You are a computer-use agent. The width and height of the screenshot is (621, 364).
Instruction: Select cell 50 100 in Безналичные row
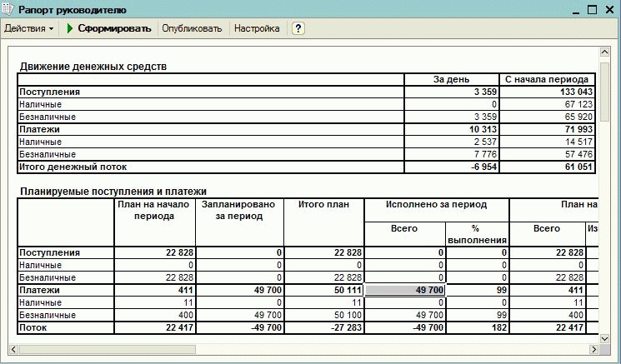click(324, 316)
